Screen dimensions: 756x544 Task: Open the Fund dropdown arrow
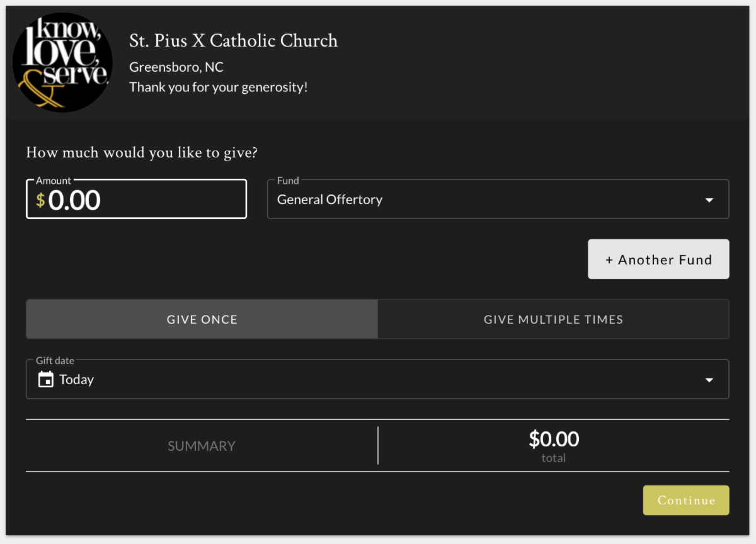pyautogui.click(x=709, y=200)
